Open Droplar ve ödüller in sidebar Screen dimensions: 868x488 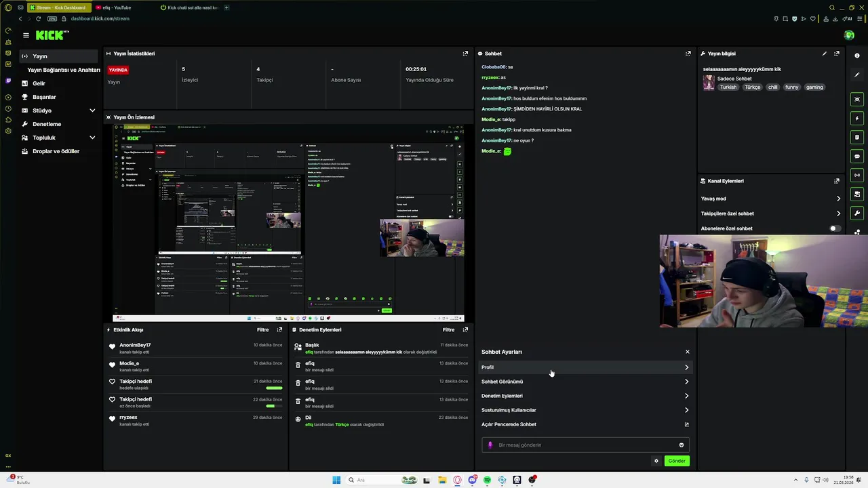point(60,151)
